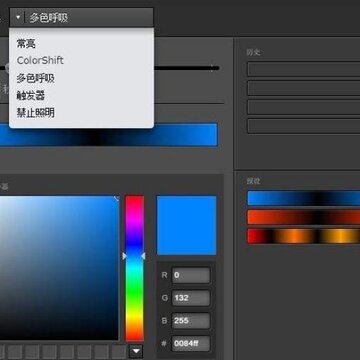This screenshot has width=360, height=360.
Task: Click the color square top-right corner picker
Action: [x=117, y=198]
